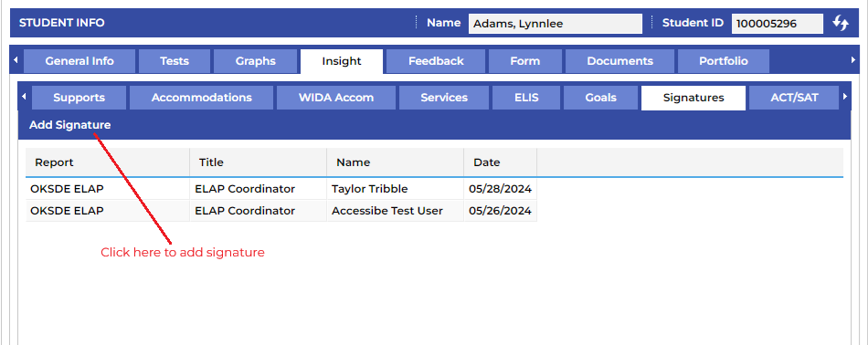Switch to the Documents tab
Screen dimensions: 868x345
click(x=619, y=61)
